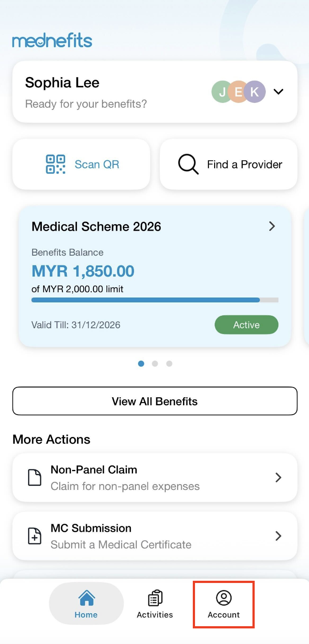
Task: Select the 'K' dependent avatar
Action: [x=255, y=92]
